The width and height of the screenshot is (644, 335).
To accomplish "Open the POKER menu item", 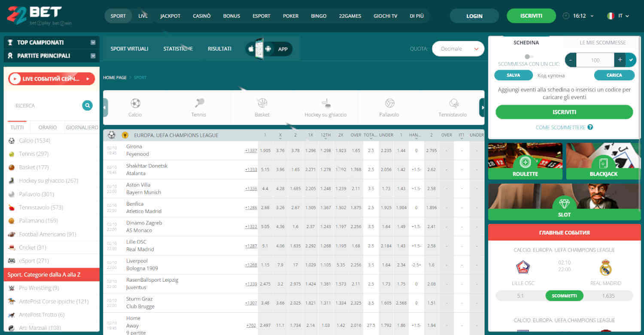I will point(291,16).
